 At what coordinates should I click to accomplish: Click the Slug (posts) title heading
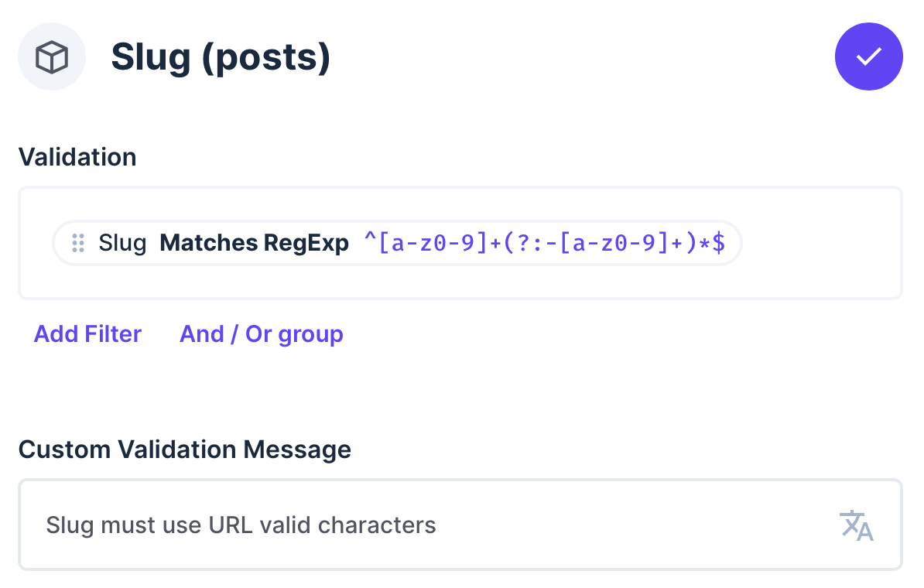click(221, 56)
